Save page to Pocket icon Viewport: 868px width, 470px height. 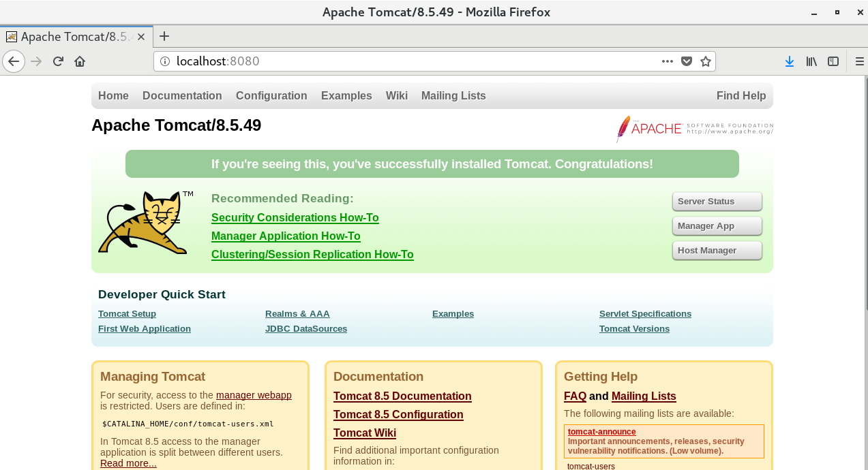click(687, 61)
